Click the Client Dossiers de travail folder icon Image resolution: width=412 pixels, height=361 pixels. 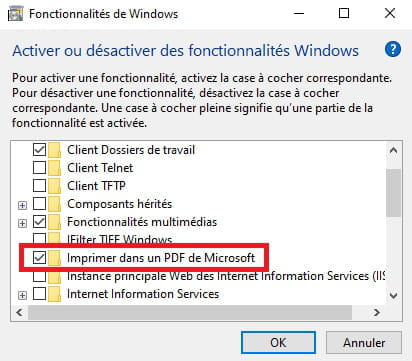pos(55,150)
